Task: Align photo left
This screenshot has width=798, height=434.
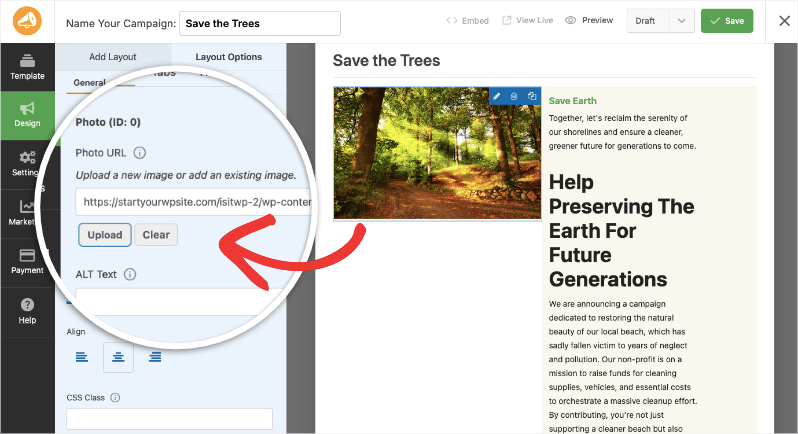Action: click(x=82, y=357)
